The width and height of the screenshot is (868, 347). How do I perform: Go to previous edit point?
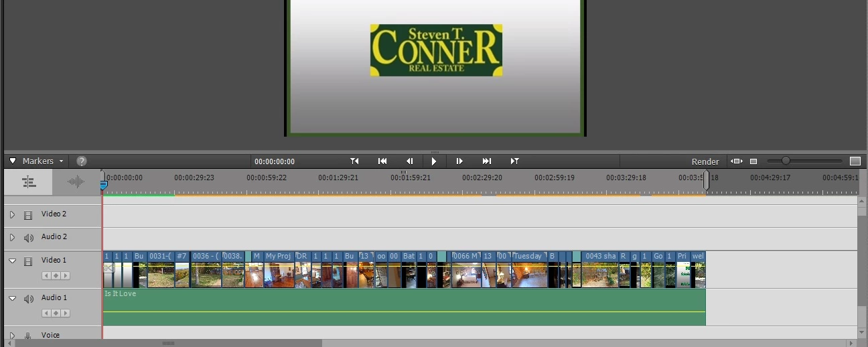coord(354,161)
